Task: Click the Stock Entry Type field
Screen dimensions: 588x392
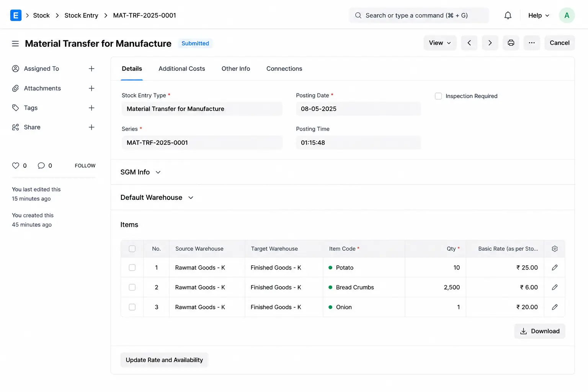Action: pos(202,109)
